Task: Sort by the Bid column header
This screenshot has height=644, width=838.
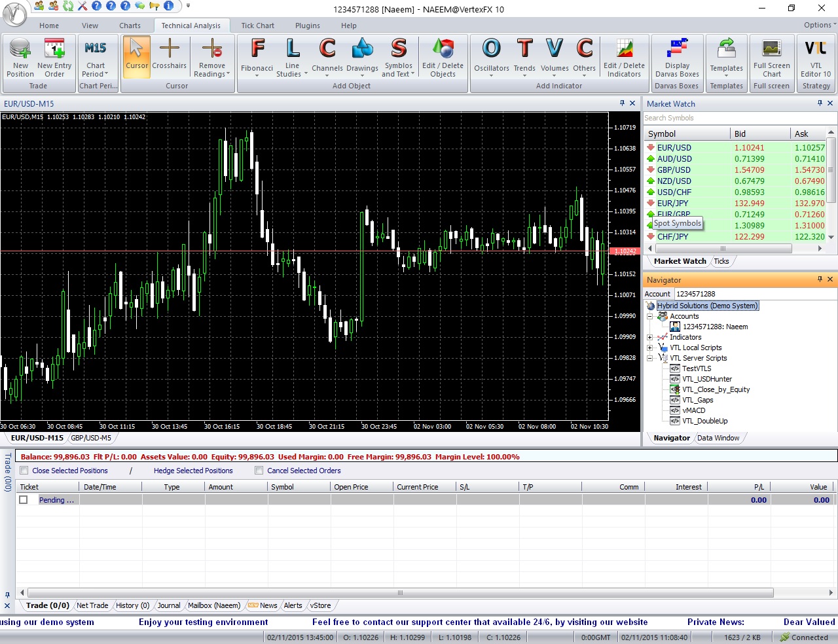Action: point(760,134)
